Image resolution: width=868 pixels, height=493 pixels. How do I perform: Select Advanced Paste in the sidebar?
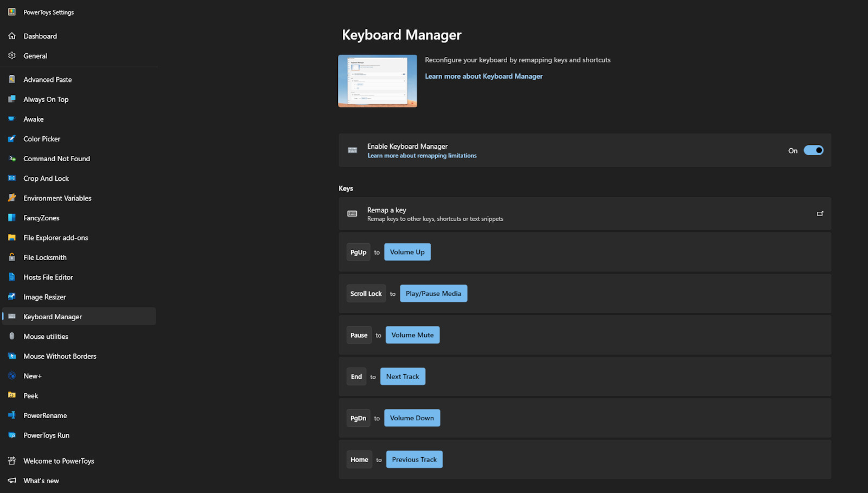click(48, 80)
